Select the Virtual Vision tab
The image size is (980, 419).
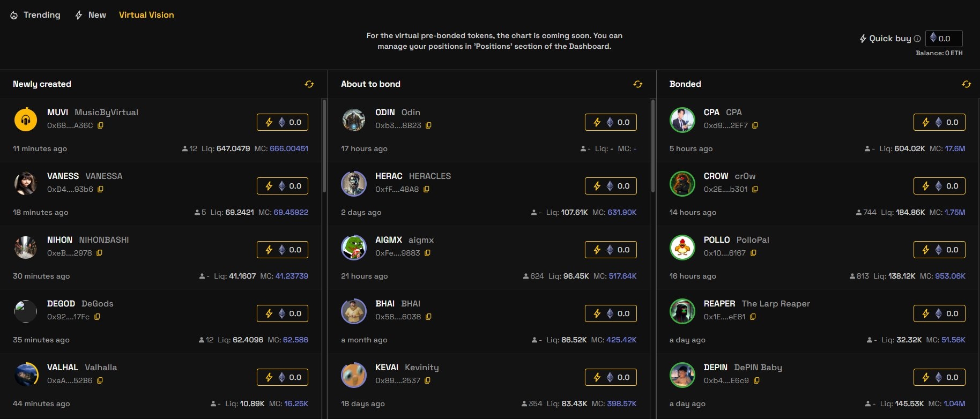pos(146,15)
